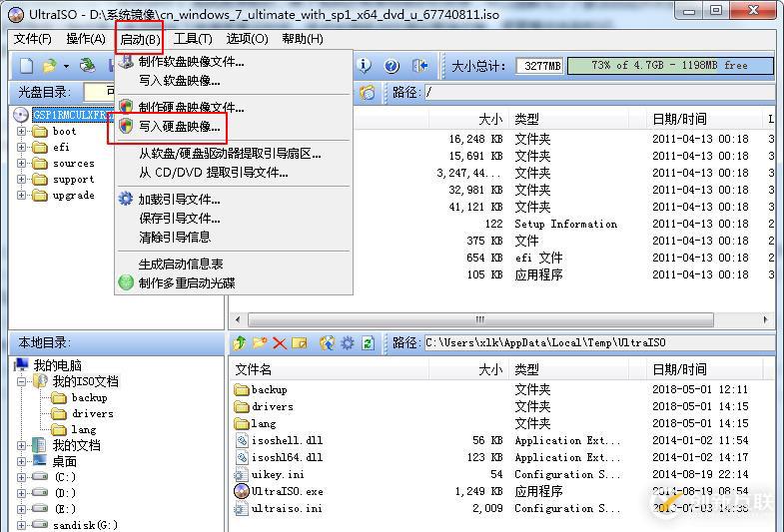Click the red X delete icon
Viewport: 784px width, 532px height.
(x=280, y=343)
